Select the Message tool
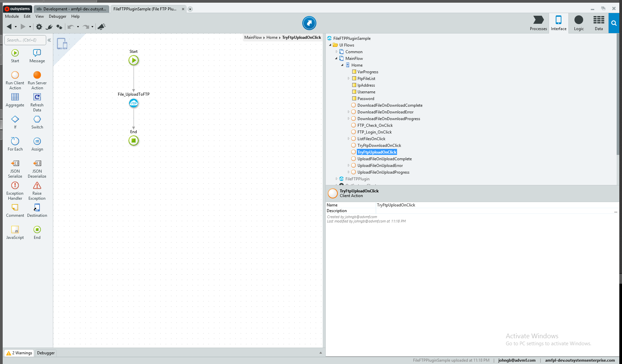 [37, 56]
